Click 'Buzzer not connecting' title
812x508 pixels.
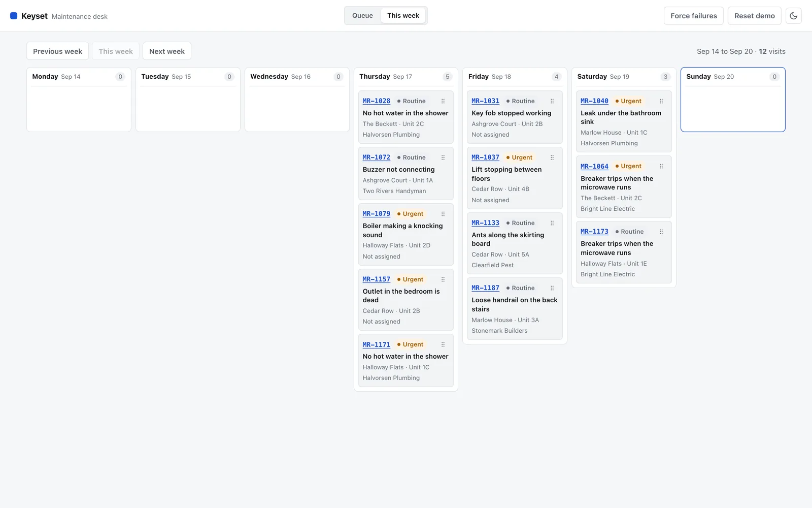click(x=399, y=170)
